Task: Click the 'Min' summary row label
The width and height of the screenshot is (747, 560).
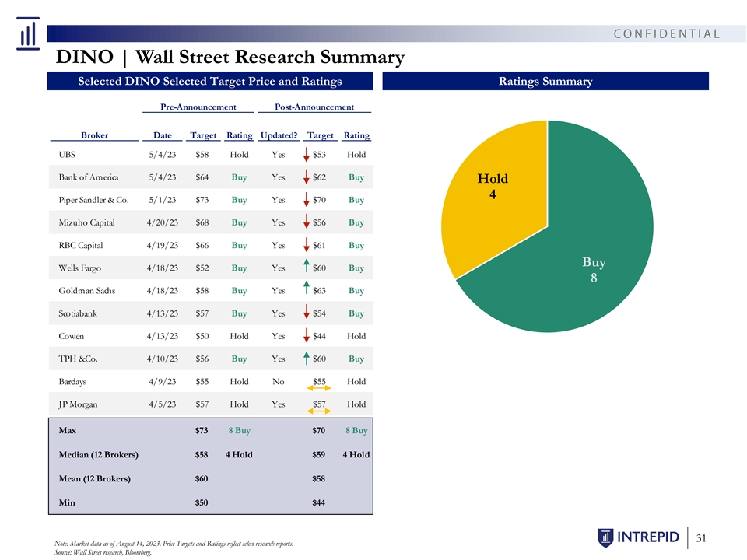Action: tap(67, 502)
